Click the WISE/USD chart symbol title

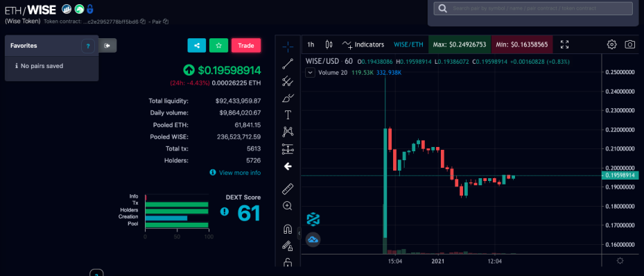click(x=322, y=61)
